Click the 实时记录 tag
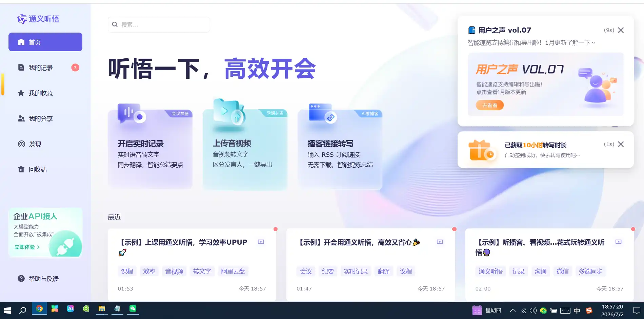644x319 pixels. coord(356,271)
